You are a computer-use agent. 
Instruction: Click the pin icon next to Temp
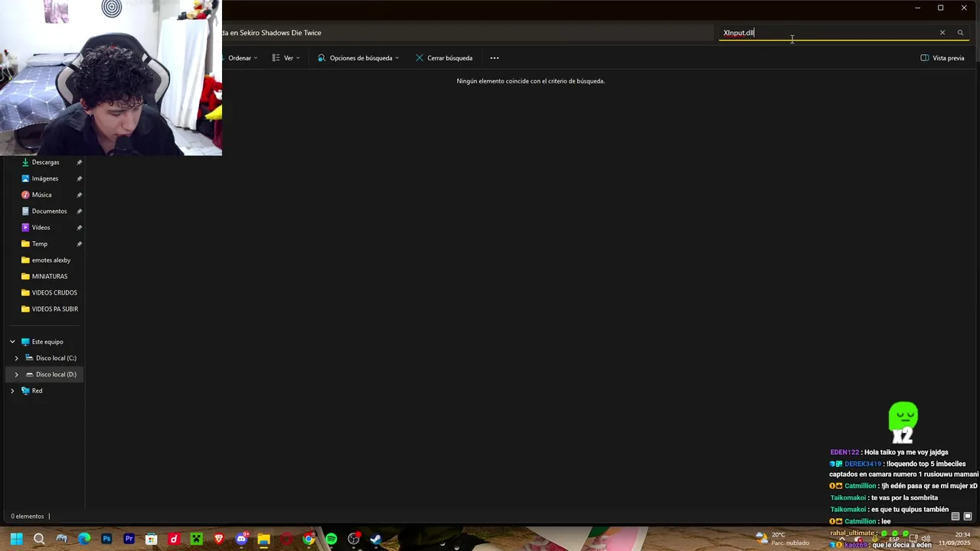pos(79,244)
